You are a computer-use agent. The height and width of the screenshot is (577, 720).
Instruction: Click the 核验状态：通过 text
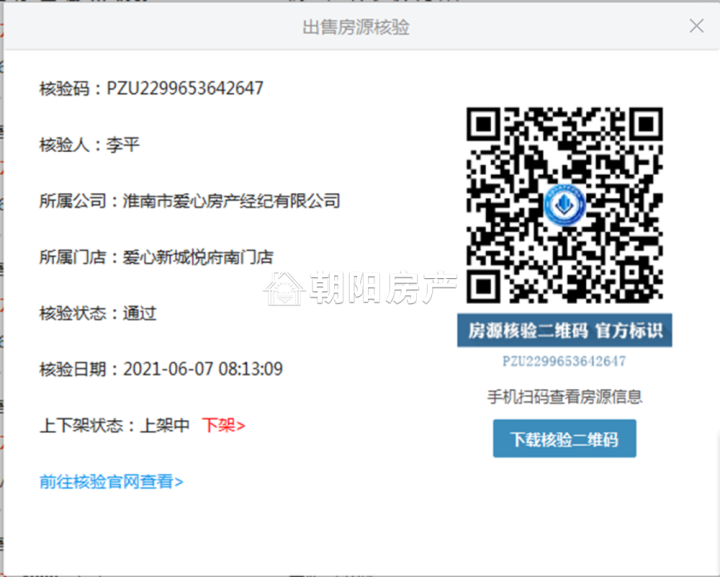click(x=98, y=314)
